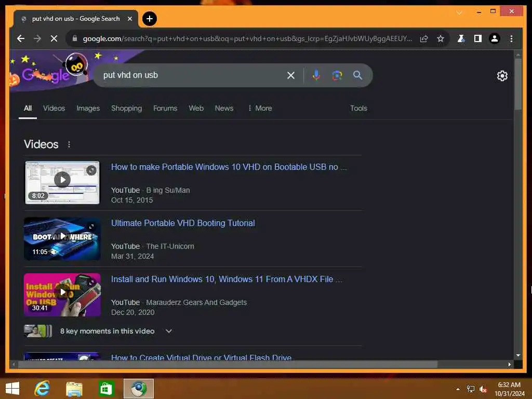Open 'How to Create Virtual Drive' link
This screenshot has height=399, width=532.
click(201, 357)
